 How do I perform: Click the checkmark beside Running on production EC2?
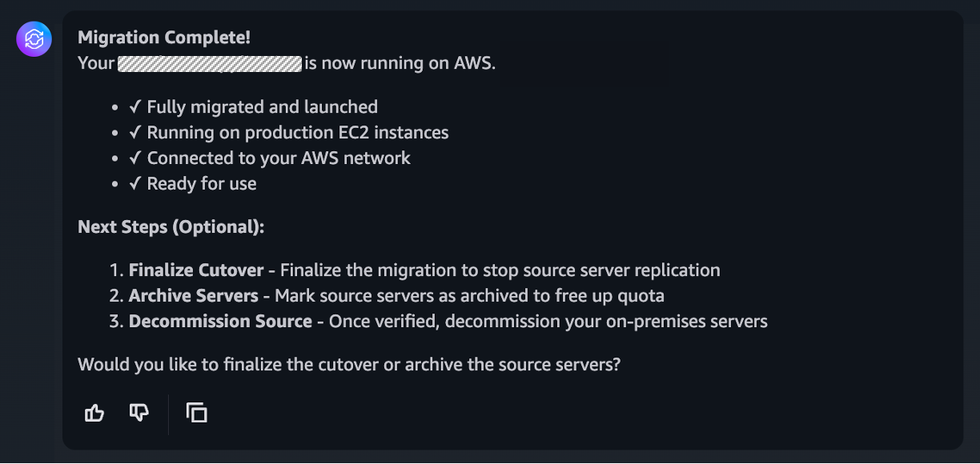tap(135, 133)
